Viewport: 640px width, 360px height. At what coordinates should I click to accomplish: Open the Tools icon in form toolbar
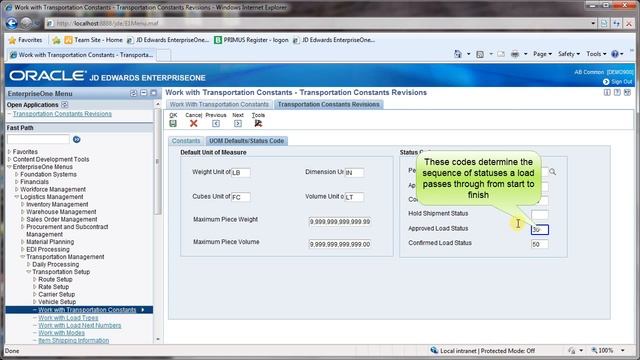[x=258, y=123]
